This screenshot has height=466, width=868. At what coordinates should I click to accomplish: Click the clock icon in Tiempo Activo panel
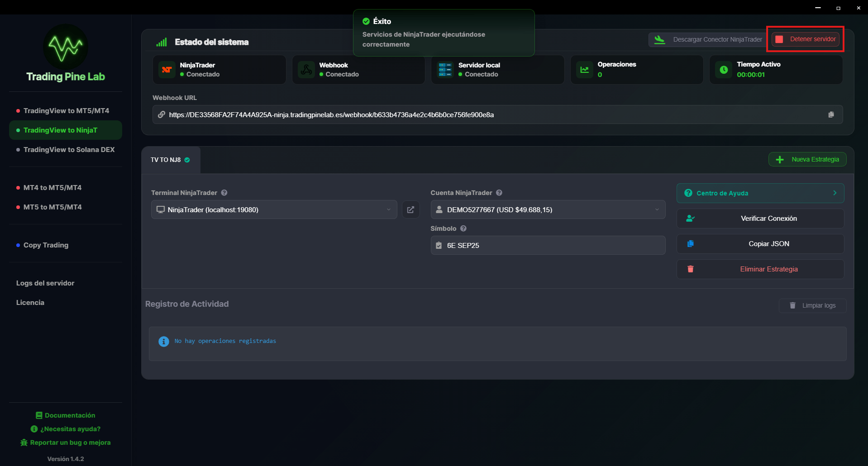(x=723, y=69)
